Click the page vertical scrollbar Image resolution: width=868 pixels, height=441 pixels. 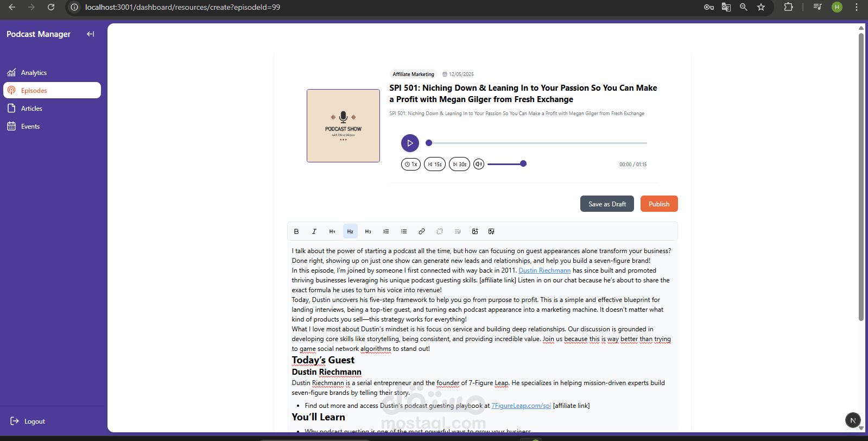tap(861, 177)
